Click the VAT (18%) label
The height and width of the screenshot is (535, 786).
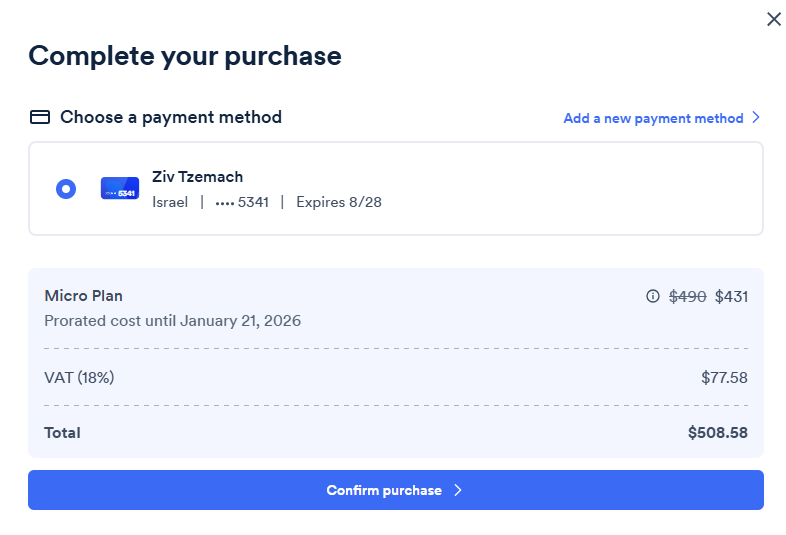79,378
